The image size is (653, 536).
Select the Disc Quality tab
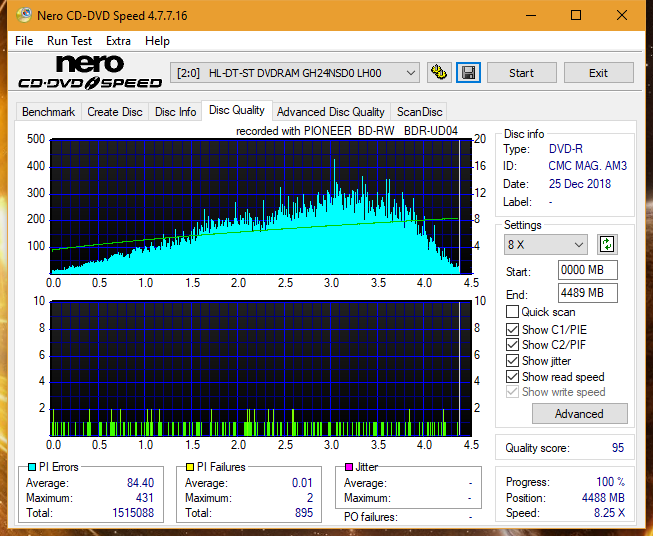pyautogui.click(x=237, y=110)
